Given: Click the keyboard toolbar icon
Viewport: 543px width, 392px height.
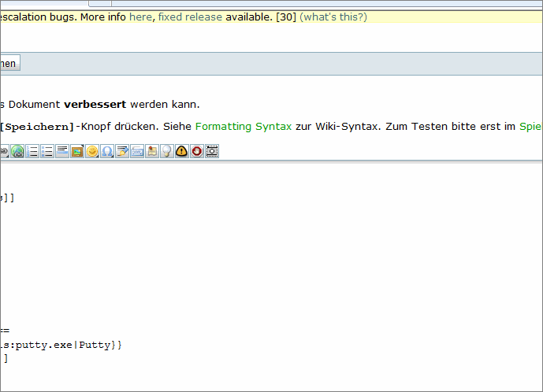Looking at the screenshot, I should pos(137,151).
